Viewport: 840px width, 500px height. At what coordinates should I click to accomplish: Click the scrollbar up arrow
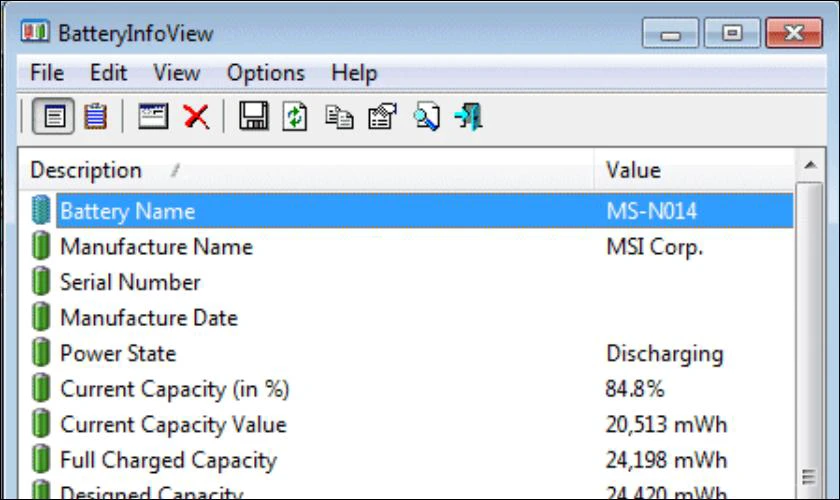pos(812,165)
